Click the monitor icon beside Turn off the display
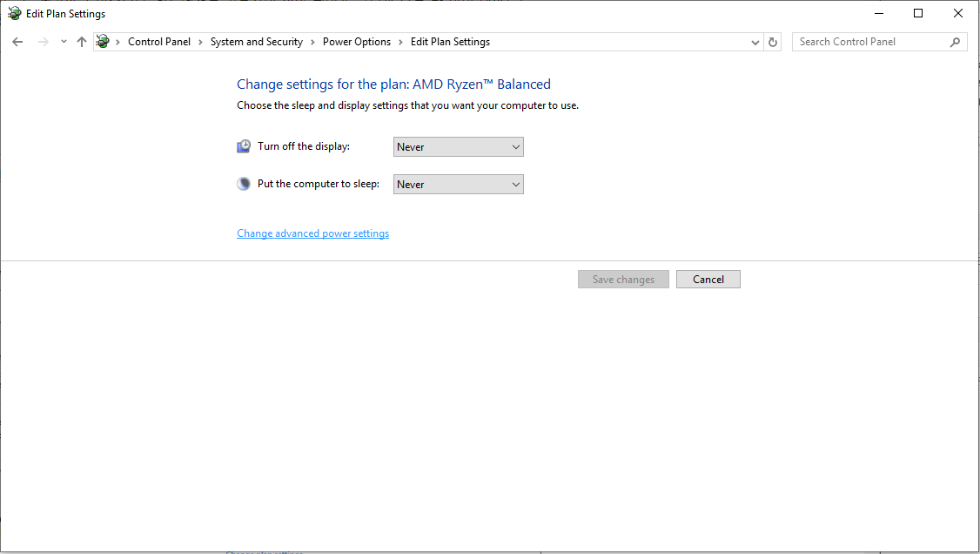This screenshot has width=980, height=554. (244, 146)
